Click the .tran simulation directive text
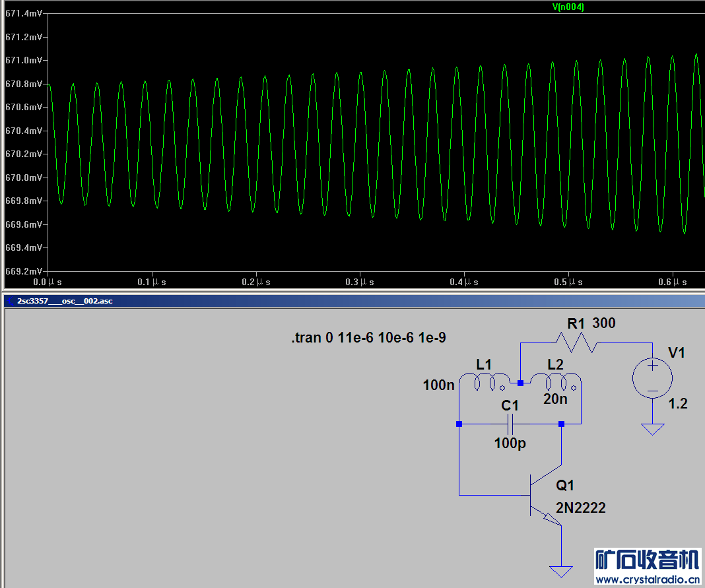The width and height of the screenshot is (705, 588). coord(368,338)
